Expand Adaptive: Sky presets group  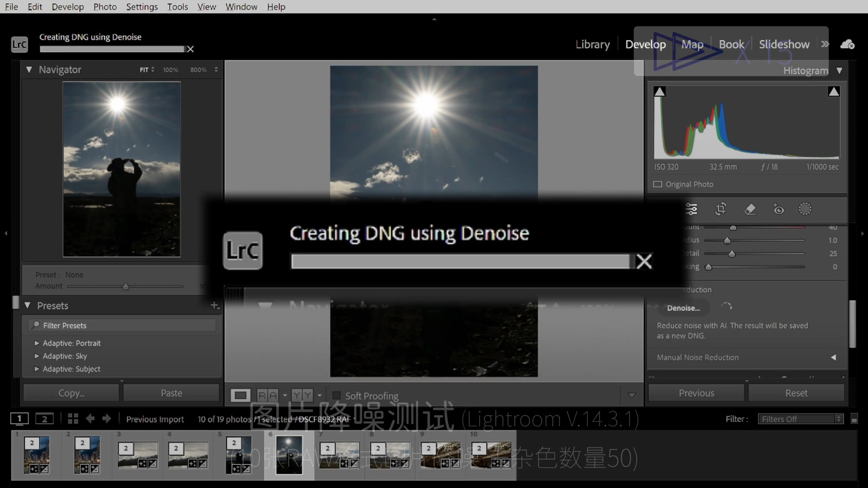[37, 356]
